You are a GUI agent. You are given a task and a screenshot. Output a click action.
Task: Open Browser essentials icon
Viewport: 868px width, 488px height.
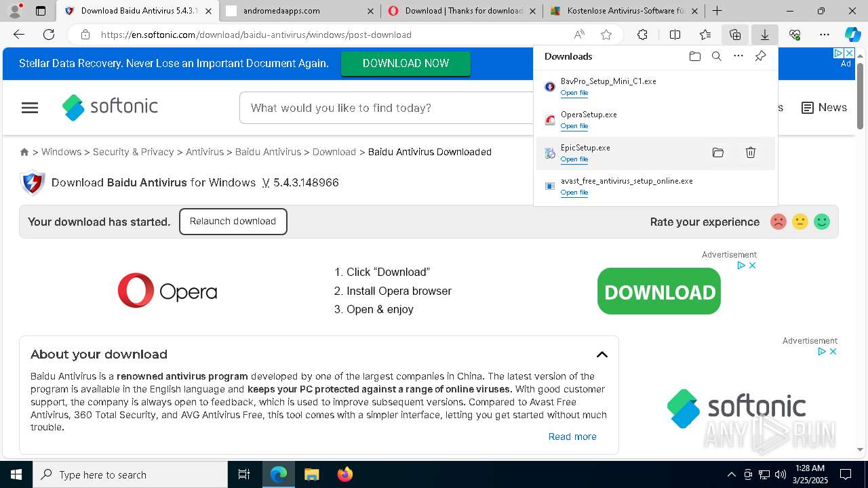(x=795, y=35)
